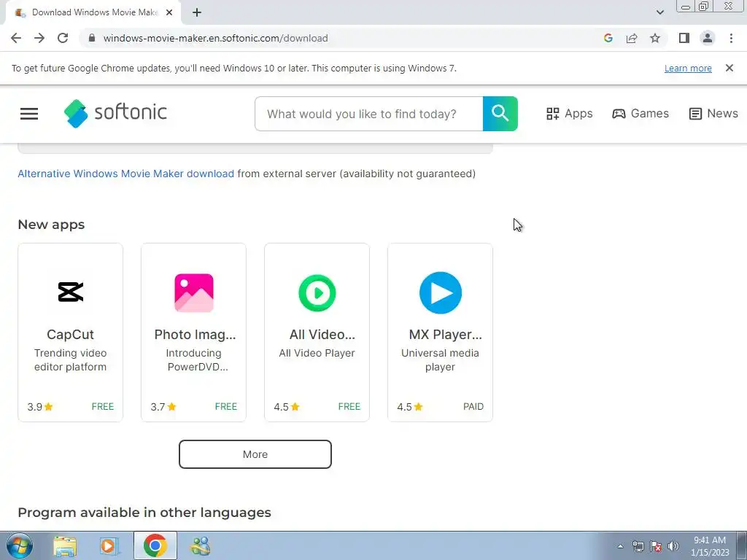The height and width of the screenshot is (560, 747).
Task: Follow the Alternative Windows Movie Maker download link
Action: (125, 174)
